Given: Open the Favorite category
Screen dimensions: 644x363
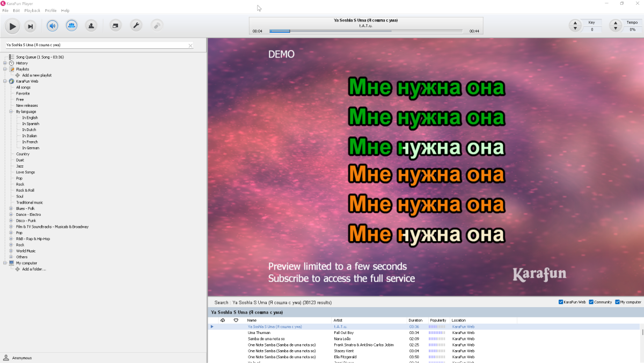Looking at the screenshot, I should click(x=23, y=93).
